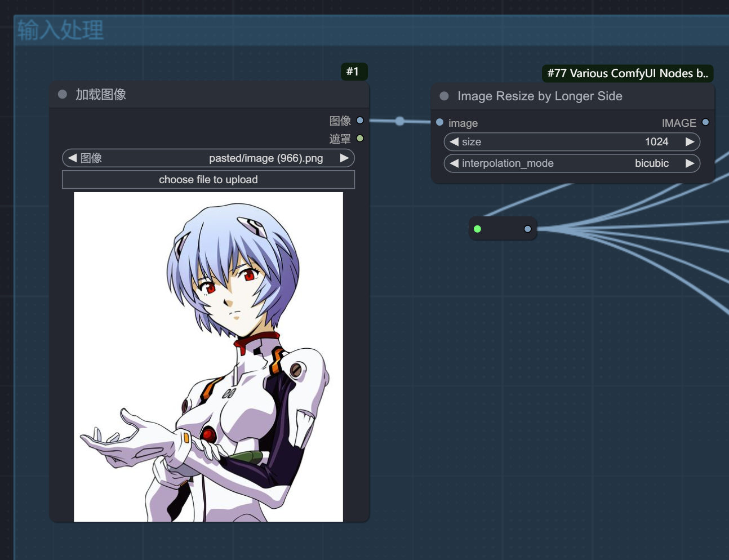Select the 加载图像 node title
Viewport: 729px width, 560px height.
(101, 95)
